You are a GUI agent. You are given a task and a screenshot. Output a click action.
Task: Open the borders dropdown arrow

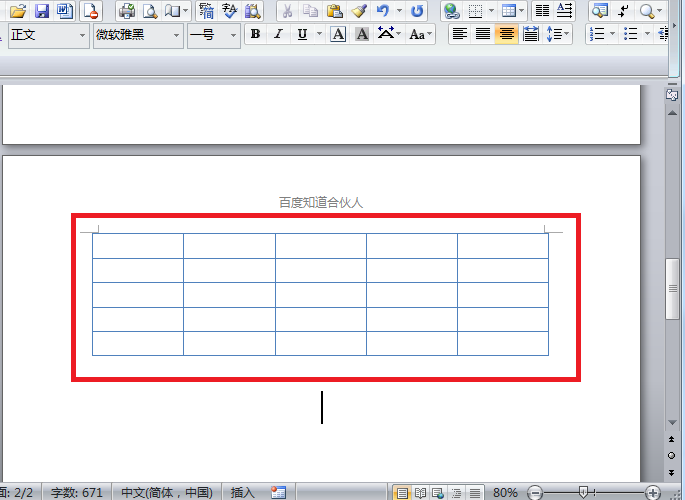491,10
